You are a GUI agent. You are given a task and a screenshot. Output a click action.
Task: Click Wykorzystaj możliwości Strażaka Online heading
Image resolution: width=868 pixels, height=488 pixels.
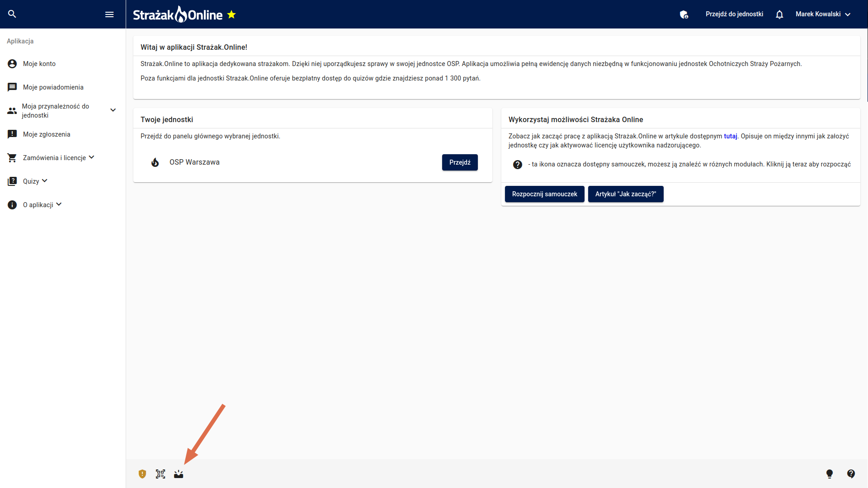coord(576,119)
